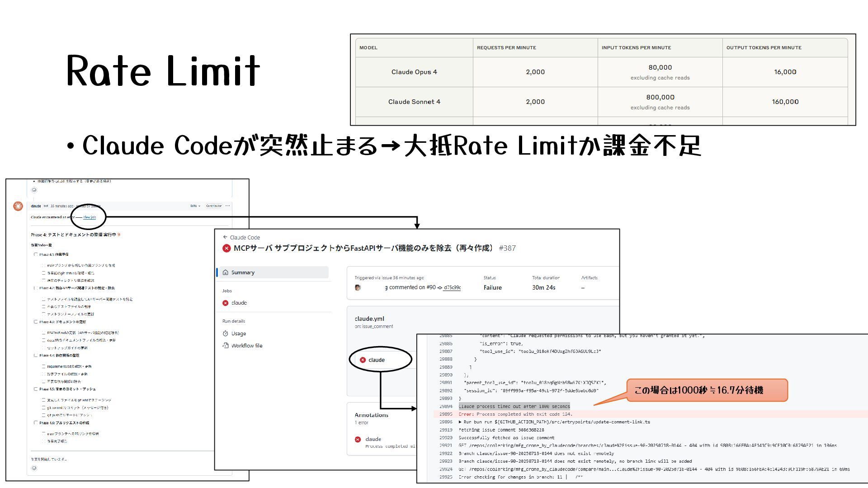Click red X icon in Annotations claude entry
Screen dimensions: 868x488
click(358, 439)
